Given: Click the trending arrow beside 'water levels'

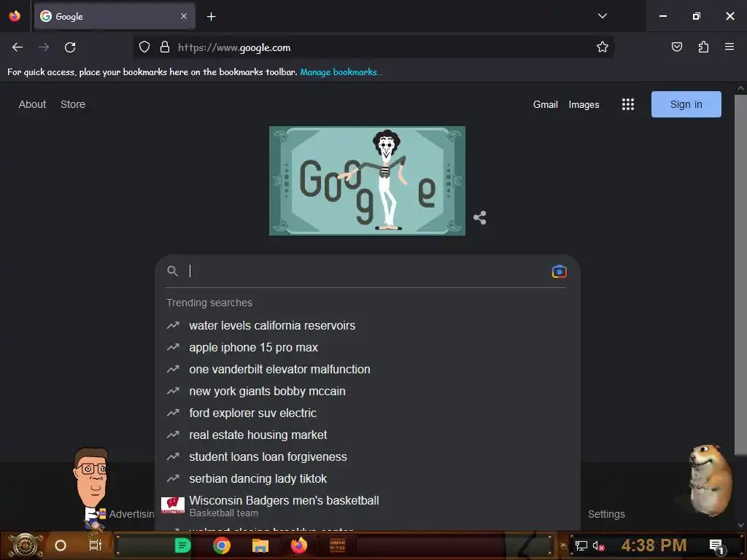Looking at the screenshot, I should [173, 325].
